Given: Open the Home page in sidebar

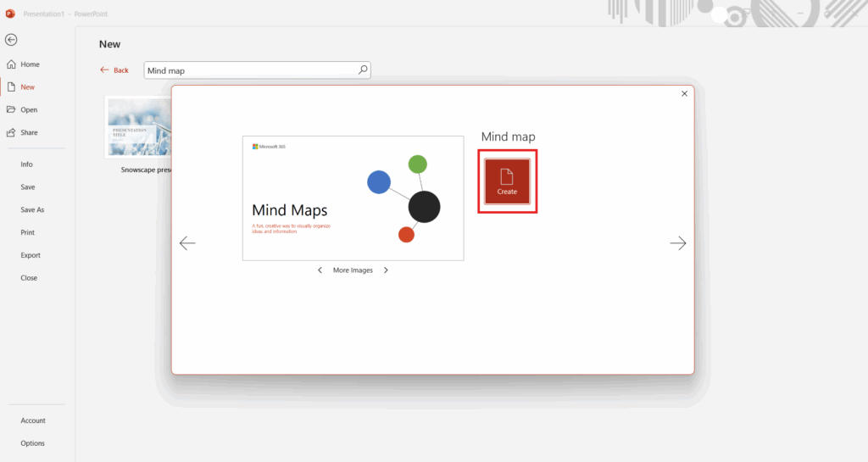Looking at the screenshot, I should 30,64.
